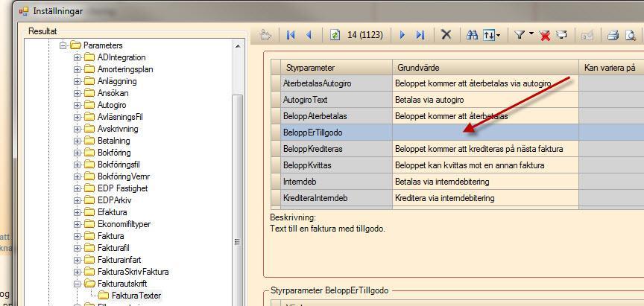Select the Ansökan tree folder

pyautogui.click(x=112, y=93)
